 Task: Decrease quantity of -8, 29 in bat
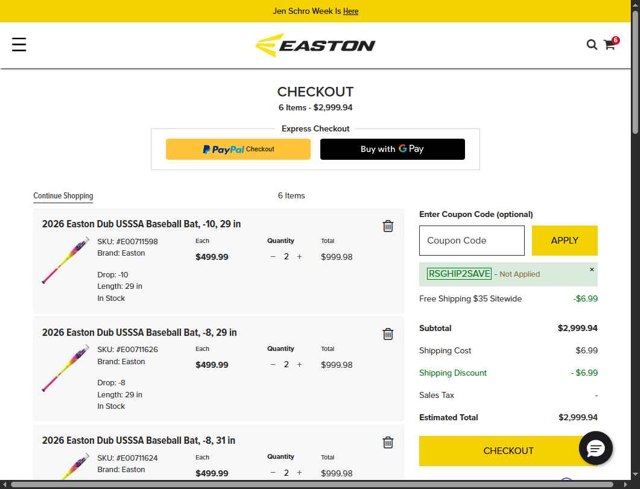click(273, 365)
